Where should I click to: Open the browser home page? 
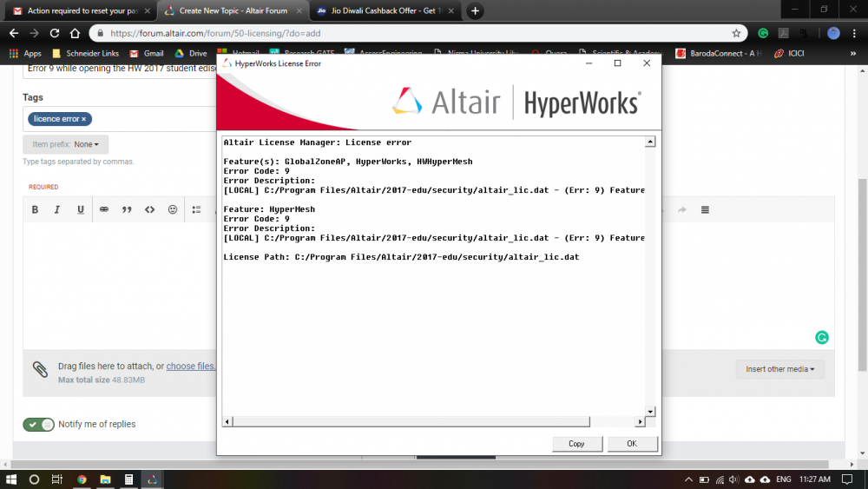75,33
